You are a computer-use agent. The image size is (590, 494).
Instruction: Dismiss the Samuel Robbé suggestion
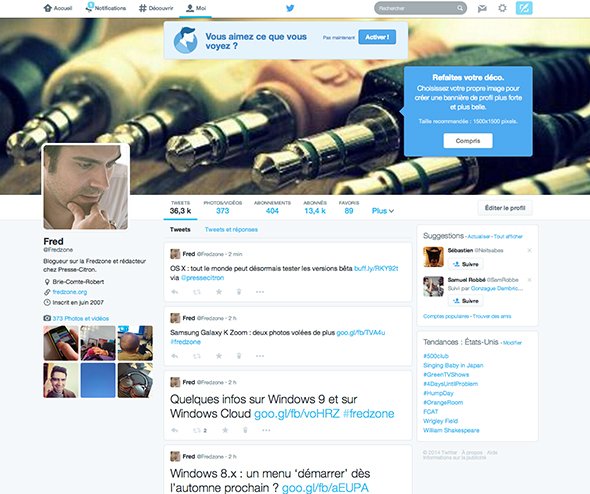(x=529, y=280)
